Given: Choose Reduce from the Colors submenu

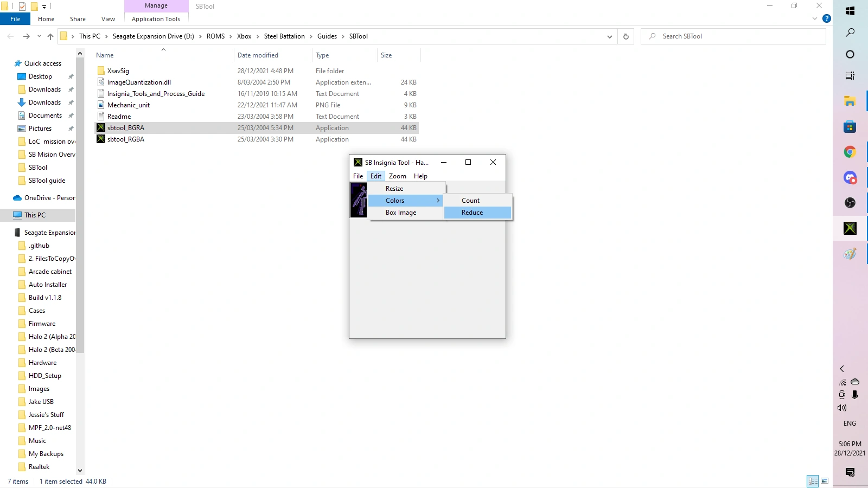Looking at the screenshot, I should [x=477, y=213].
